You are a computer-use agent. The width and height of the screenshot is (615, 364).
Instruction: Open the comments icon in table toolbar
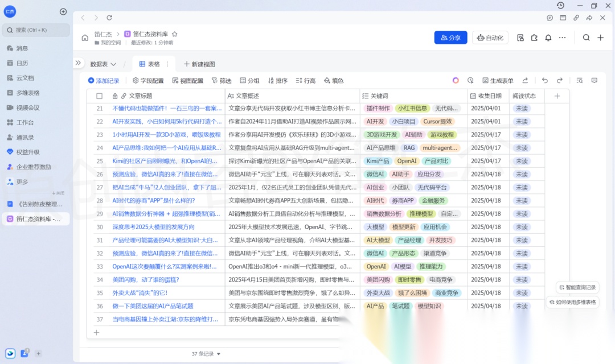594,80
